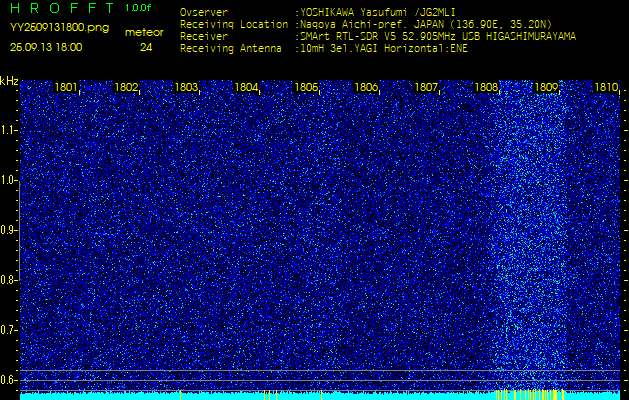629x400 pixels.
Task: Click the 0.7 frequency axis label
Action: pyautogui.click(x=9, y=330)
